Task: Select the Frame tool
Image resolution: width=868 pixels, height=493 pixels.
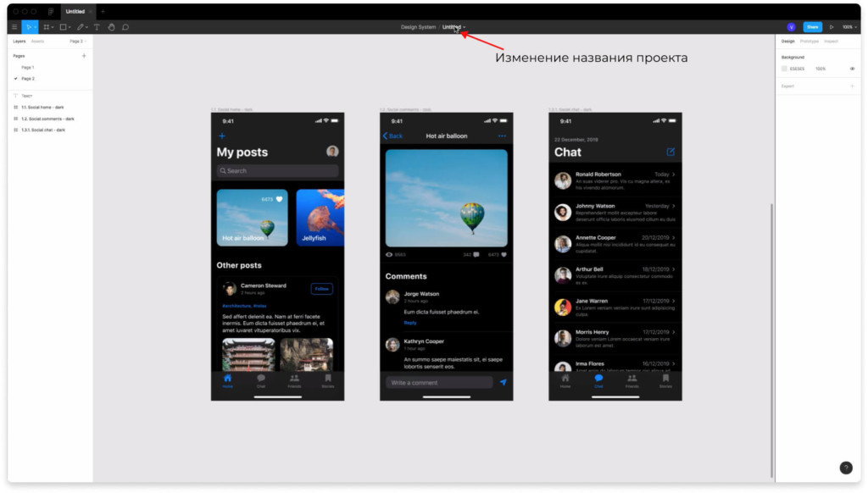Action: pos(47,27)
